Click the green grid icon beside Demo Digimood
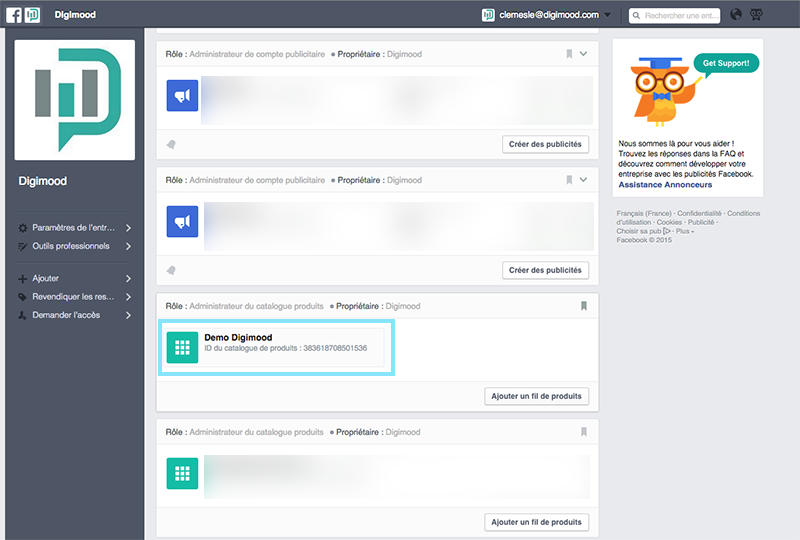Viewport: 800px width, 540px height. pos(182,347)
